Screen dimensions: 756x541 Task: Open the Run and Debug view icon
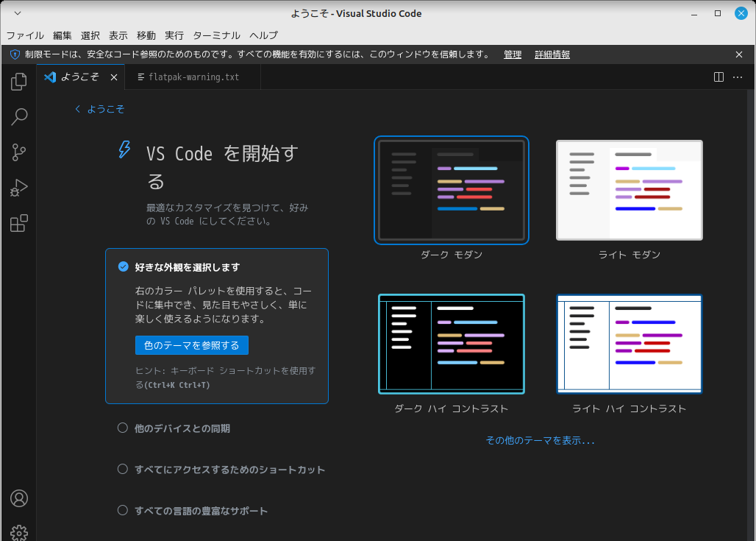pos(19,188)
